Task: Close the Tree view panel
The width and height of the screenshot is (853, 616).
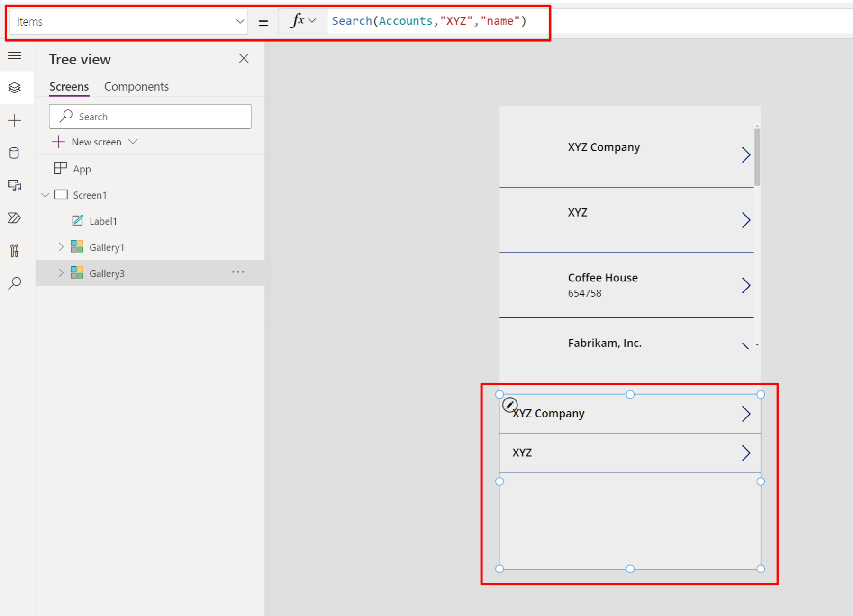Action: 244,58
